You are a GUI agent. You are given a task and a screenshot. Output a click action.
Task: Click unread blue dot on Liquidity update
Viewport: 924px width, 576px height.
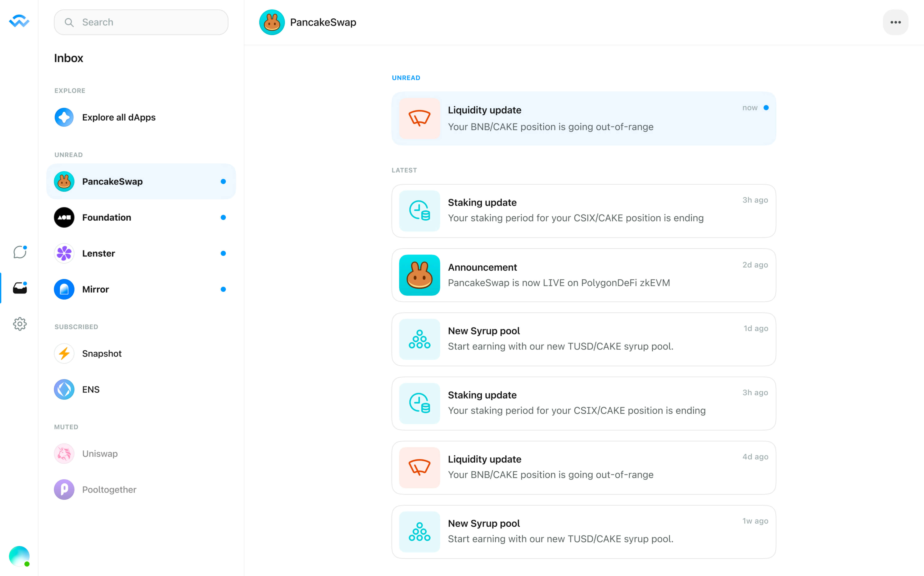click(x=766, y=108)
